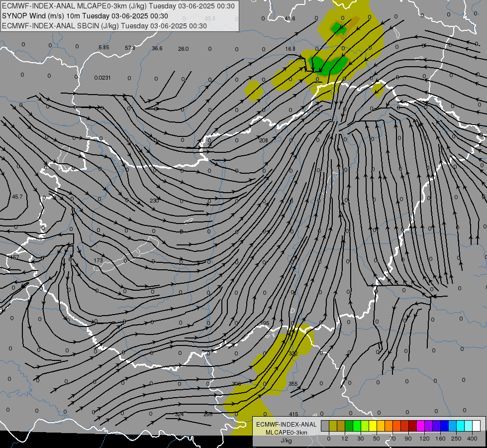Select the sky blue legend swatch
The height and width of the screenshot is (448, 487).
[453, 426]
